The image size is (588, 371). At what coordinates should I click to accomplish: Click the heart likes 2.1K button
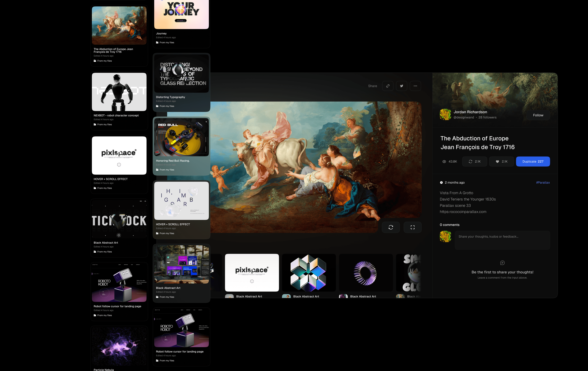pos(501,161)
